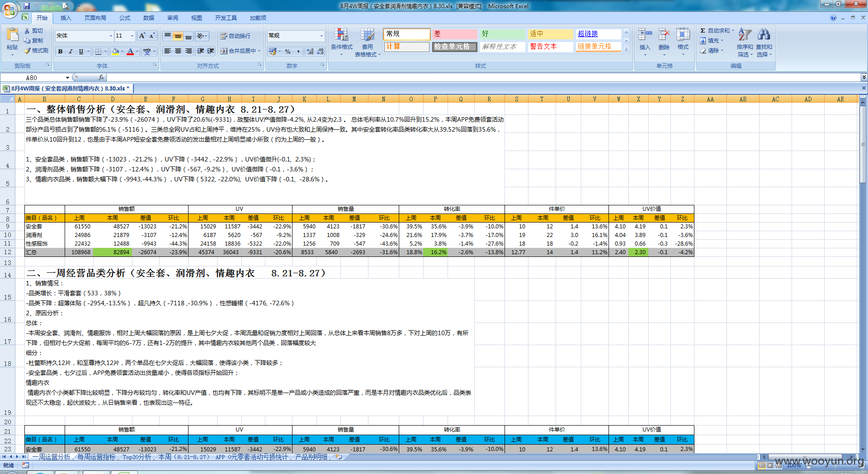Click AutoSum (自动求和) sigma
Viewport: 868px width, 474px height.
coord(714,30)
